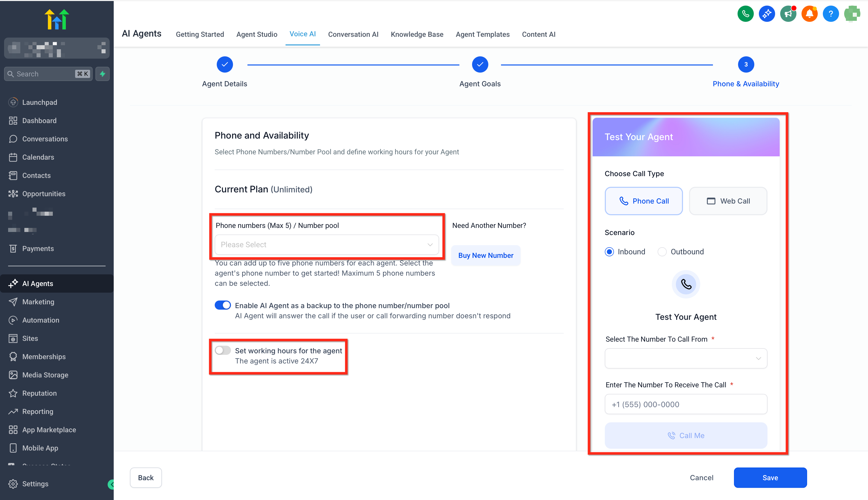Click the Buy New Number button
The image size is (868, 500).
486,256
